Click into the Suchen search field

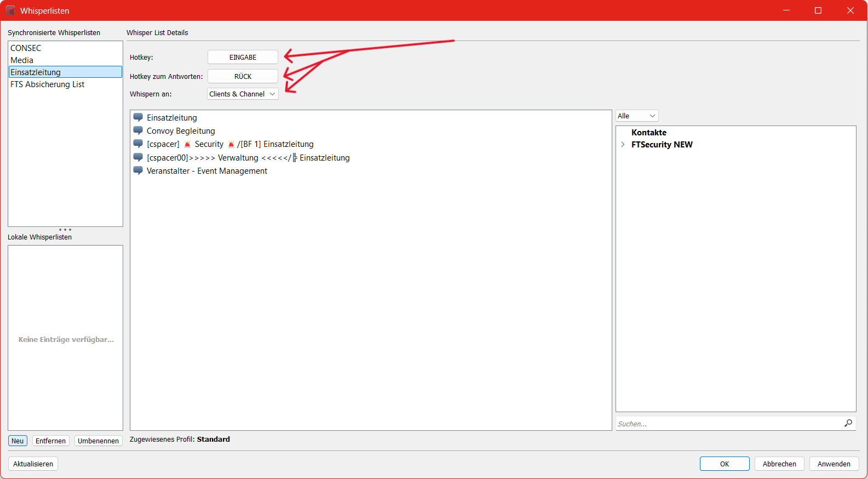pos(728,424)
